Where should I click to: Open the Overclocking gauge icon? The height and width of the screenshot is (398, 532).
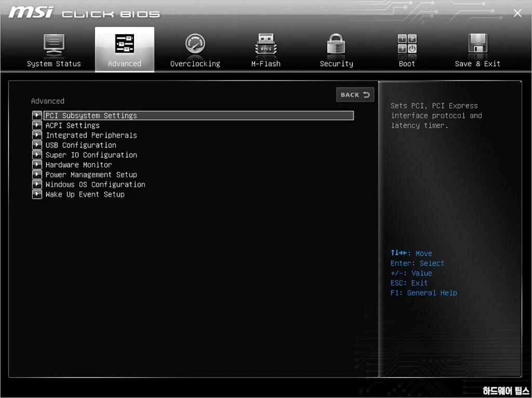tap(195, 44)
